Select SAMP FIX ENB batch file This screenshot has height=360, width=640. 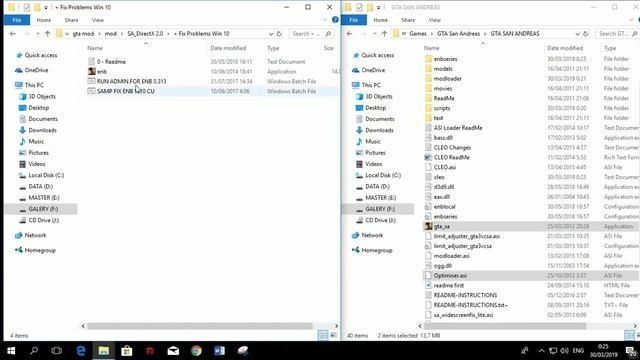click(126, 91)
